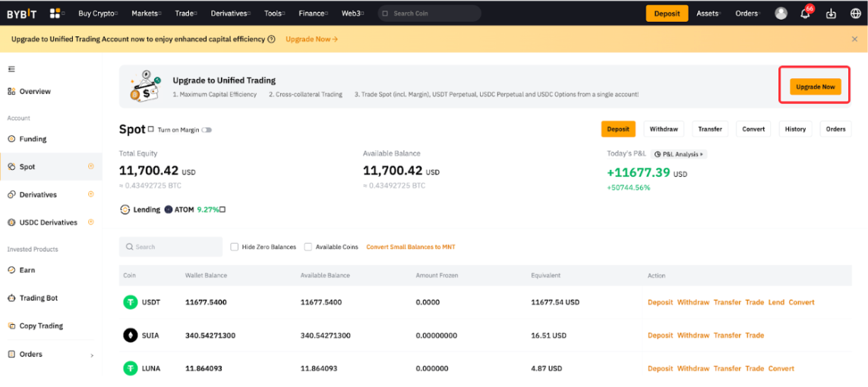Open the language globe icon
Screen dimensions: 868x387
coord(854,14)
